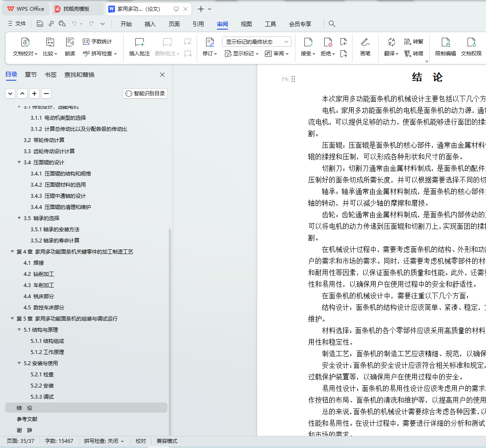Jump to 谢辞 in the outline
Viewport: 486px width, 448px height.
click(24, 430)
